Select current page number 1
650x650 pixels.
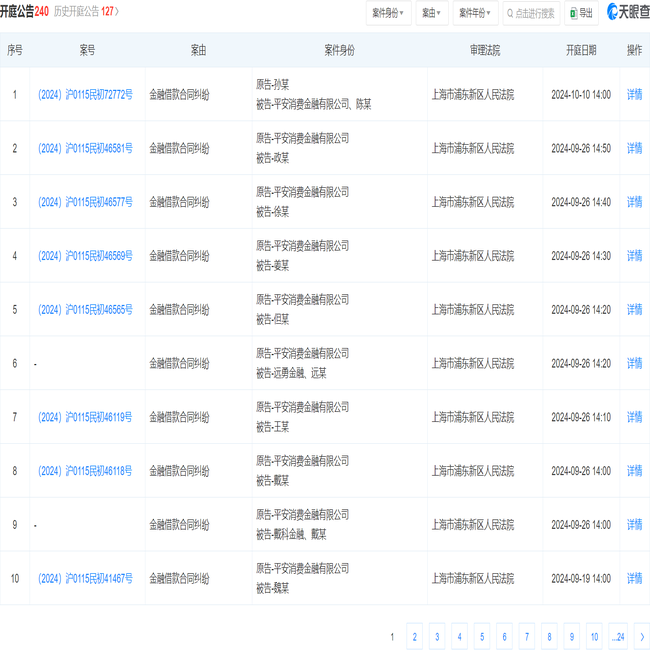[392, 637]
